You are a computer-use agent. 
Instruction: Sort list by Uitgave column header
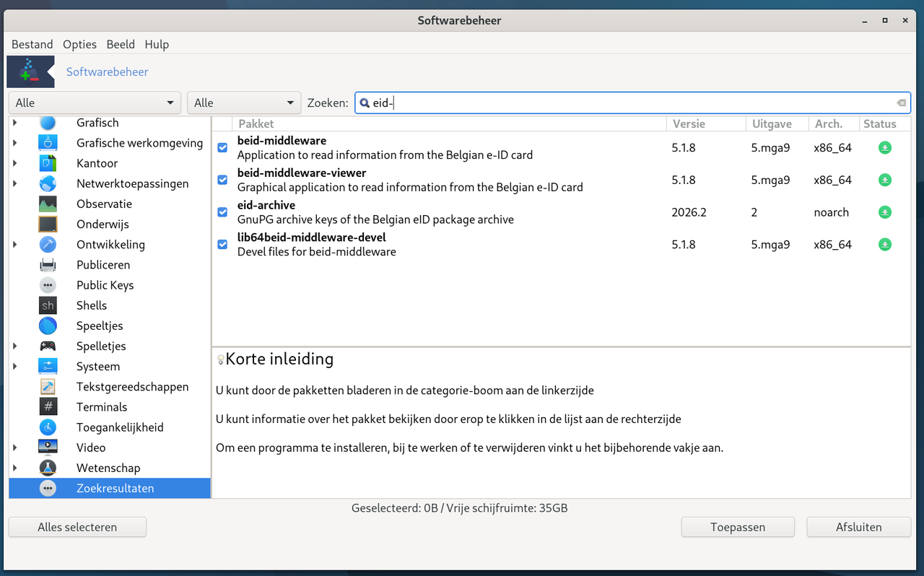click(777, 123)
